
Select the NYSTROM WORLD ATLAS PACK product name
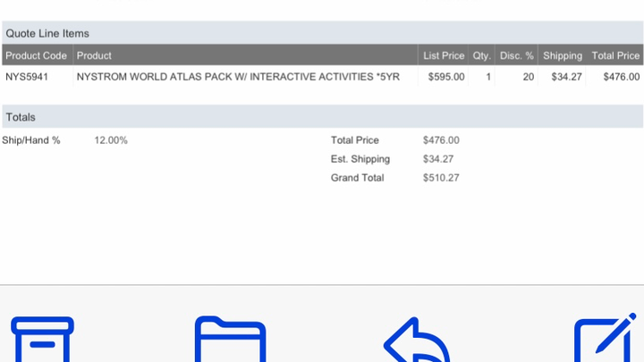pyautogui.click(x=237, y=77)
